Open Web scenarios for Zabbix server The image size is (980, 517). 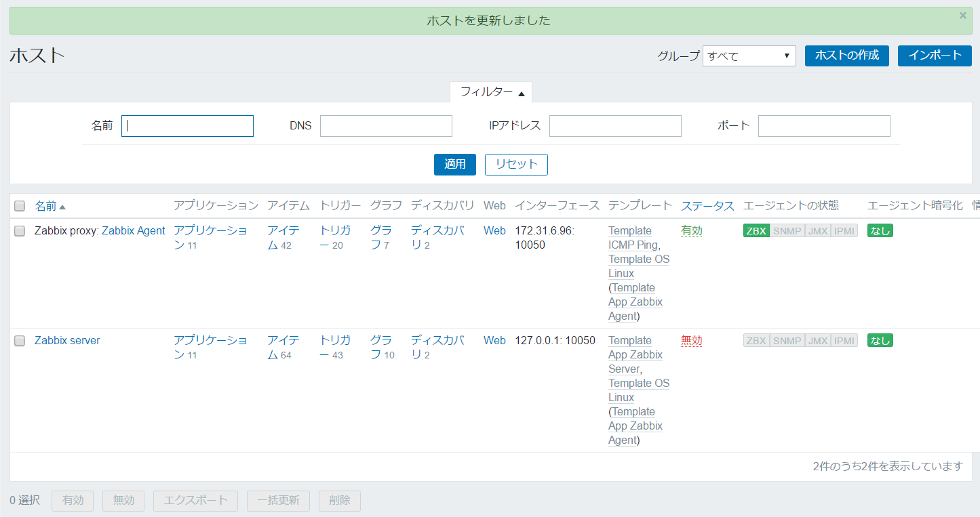pyautogui.click(x=494, y=341)
